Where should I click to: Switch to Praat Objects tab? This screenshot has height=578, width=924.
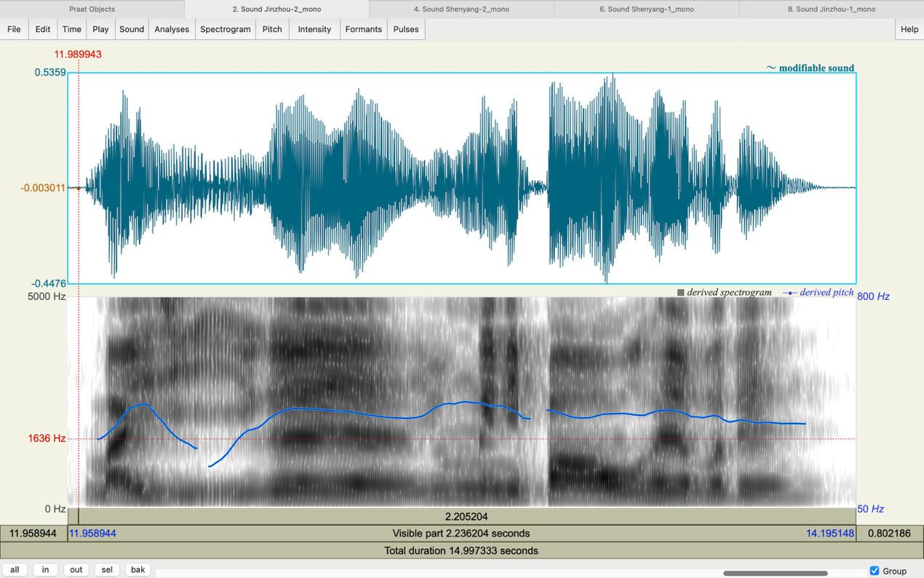[92, 9]
